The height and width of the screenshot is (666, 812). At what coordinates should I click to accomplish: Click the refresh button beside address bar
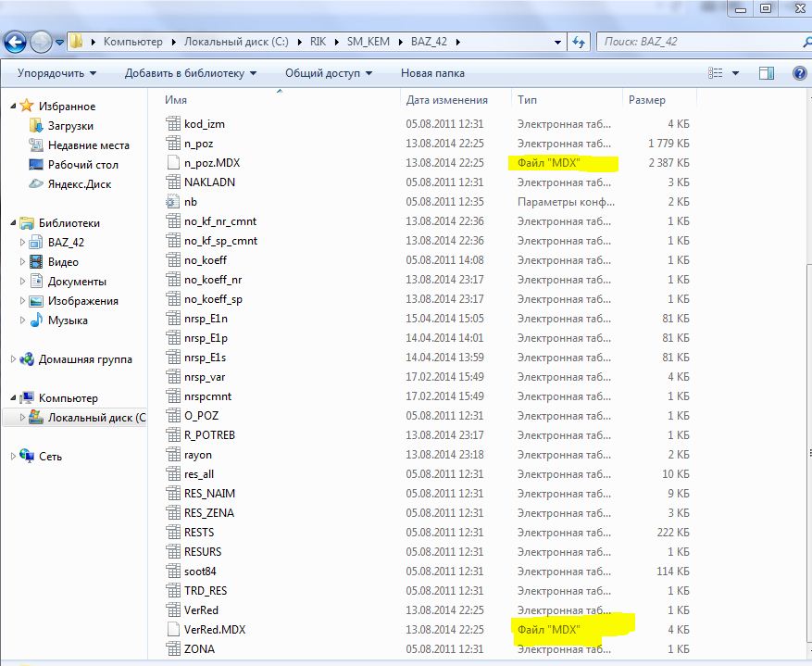coord(579,42)
